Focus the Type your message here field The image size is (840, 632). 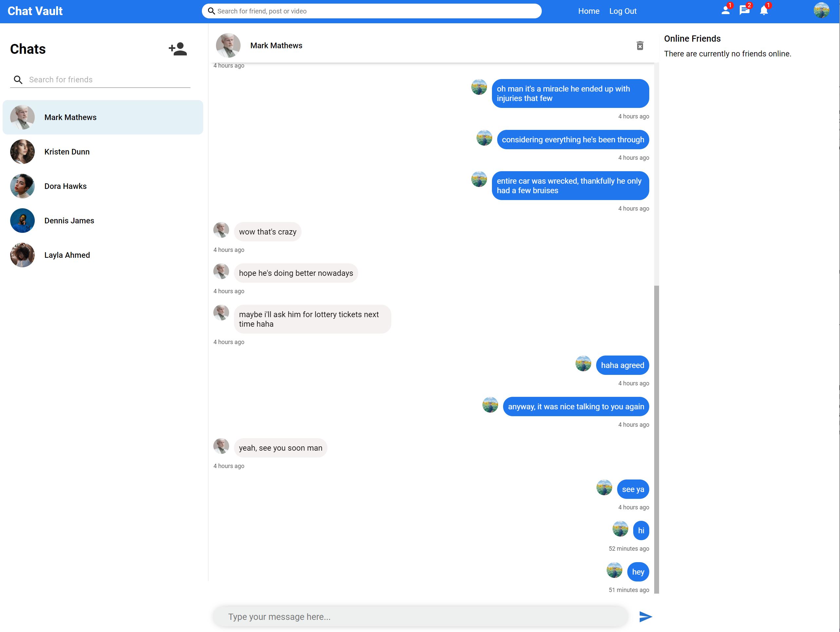420,616
